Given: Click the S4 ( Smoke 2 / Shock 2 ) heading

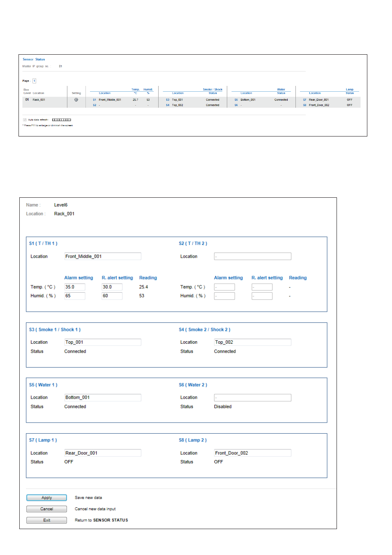Looking at the screenshot, I should click(204, 330).
